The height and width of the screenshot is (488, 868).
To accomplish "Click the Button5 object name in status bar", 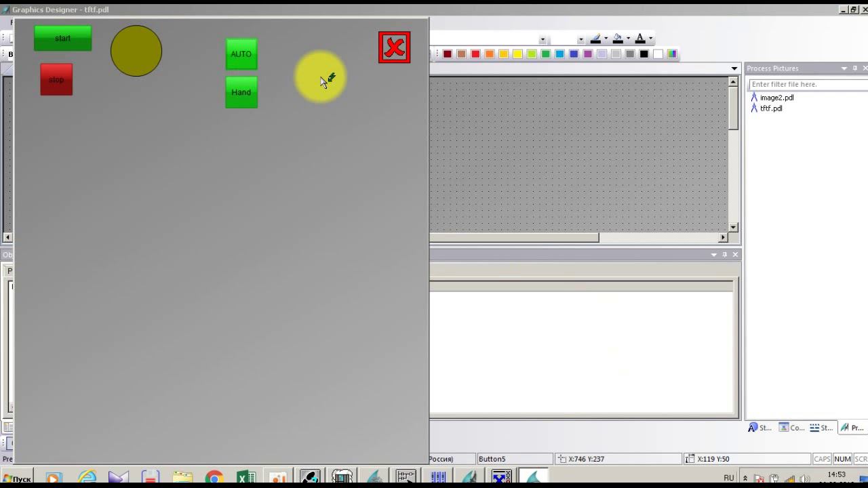I will coord(492,459).
